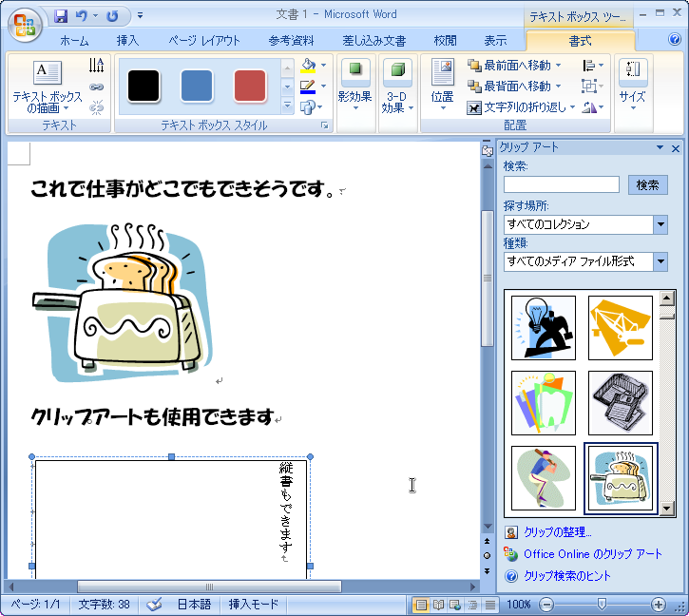Click 最背面へ移動 send to back

(514, 87)
